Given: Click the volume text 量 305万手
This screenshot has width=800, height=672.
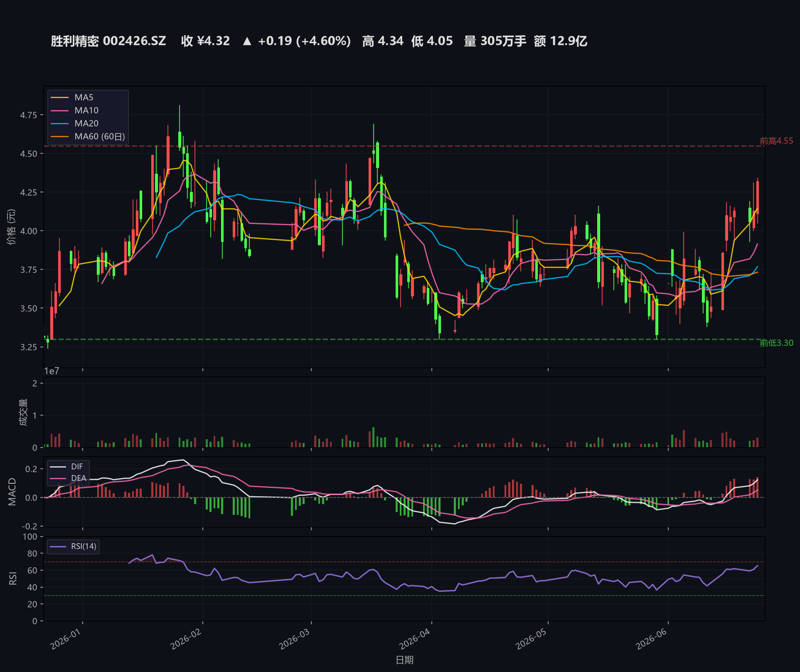Looking at the screenshot, I should pyautogui.click(x=495, y=41).
